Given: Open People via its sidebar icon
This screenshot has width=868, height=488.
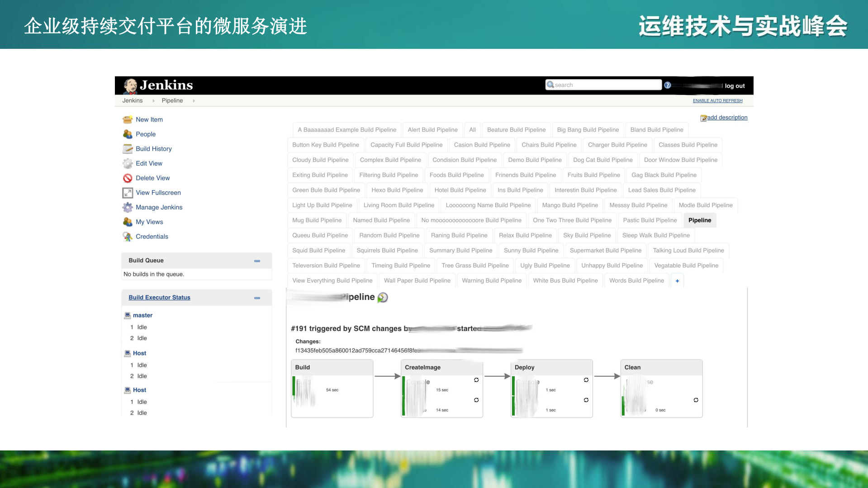Looking at the screenshot, I should (127, 134).
